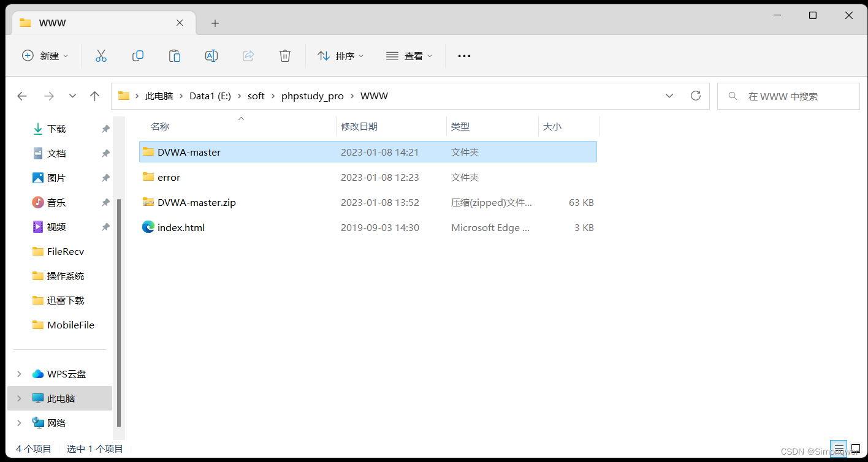Open Music (音乐) in the sidebar

point(56,202)
